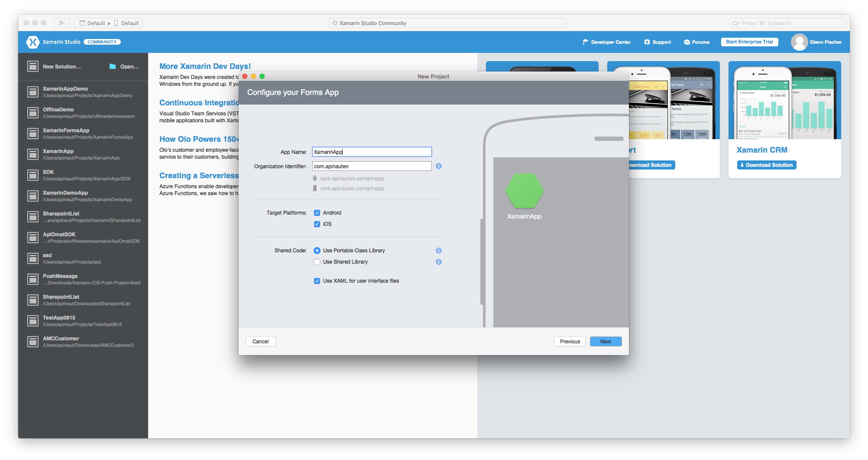Click the PushMessage solution icon

pyautogui.click(x=32, y=279)
